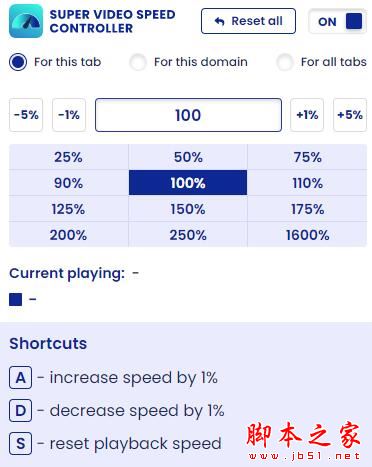This screenshot has height=467, width=372.
Task: Select the 50% speed preset
Action: 188,157
